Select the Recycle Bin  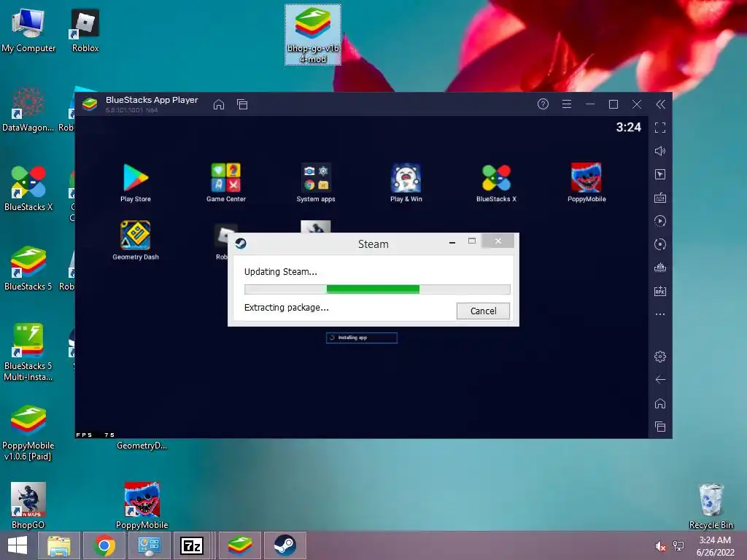(x=711, y=506)
